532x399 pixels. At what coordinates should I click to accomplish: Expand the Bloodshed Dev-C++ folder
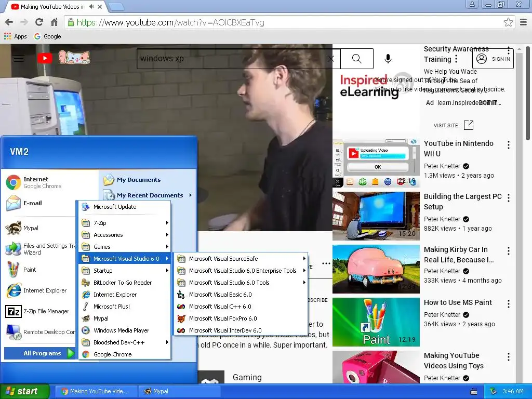pos(125,342)
